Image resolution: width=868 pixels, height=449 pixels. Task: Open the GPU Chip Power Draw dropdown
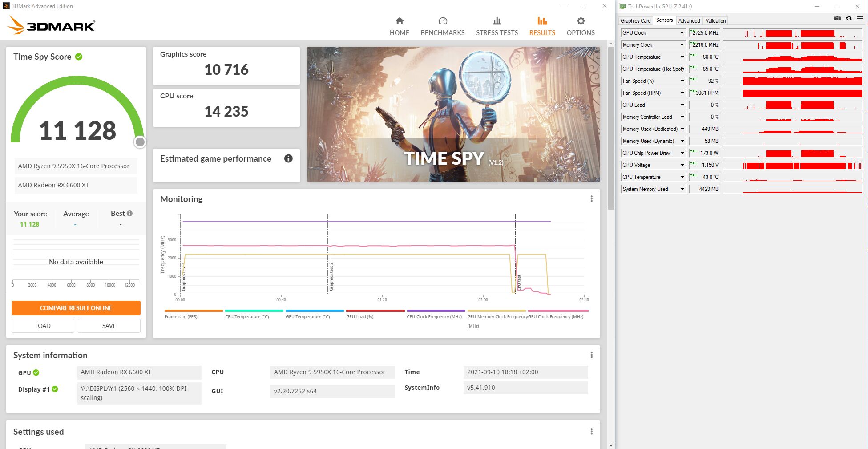click(x=682, y=153)
